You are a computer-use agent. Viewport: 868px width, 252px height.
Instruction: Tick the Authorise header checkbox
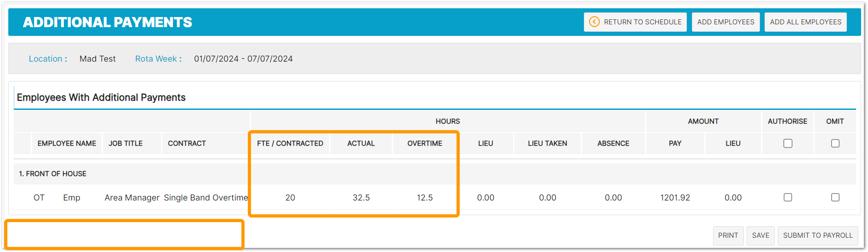pyautogui.click(x=788, y=143)
